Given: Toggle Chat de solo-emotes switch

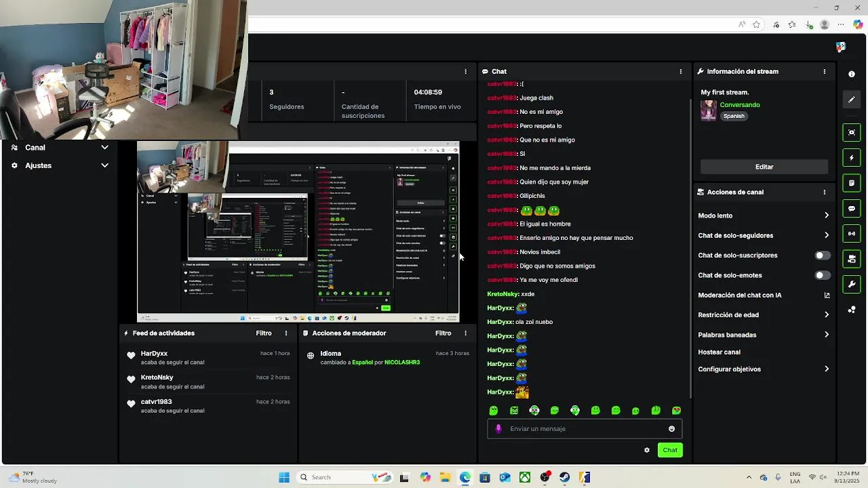Looking at the screenshot, I should click(822, 275).
